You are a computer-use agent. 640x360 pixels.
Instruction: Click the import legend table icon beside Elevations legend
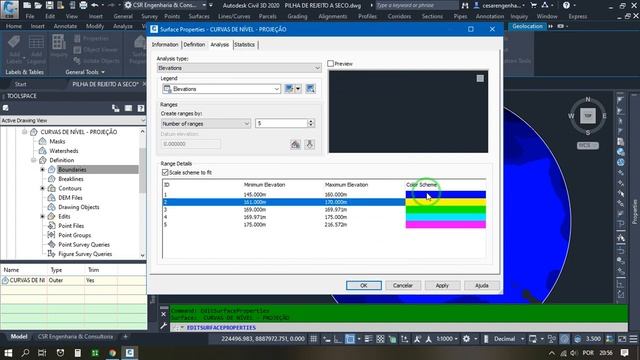tap(289, 89)
